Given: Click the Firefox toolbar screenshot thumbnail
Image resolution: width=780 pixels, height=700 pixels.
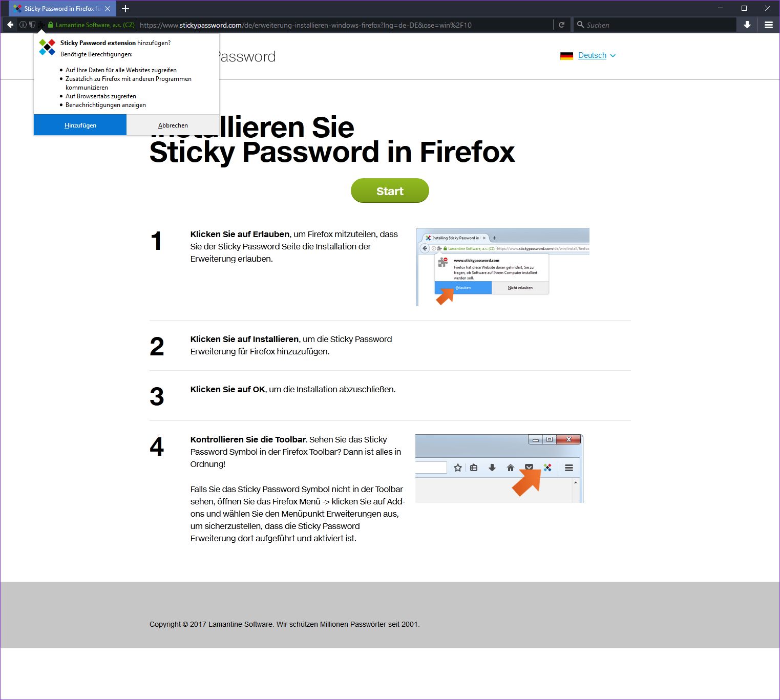Looking at the screenshot, I should [x=499, y=469].
